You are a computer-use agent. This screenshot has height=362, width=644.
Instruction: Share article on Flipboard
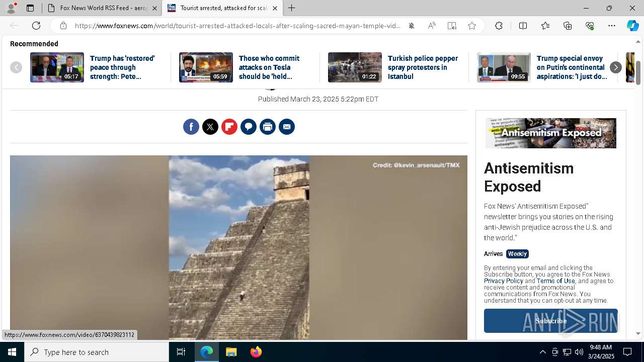click(x=229, y=127)
